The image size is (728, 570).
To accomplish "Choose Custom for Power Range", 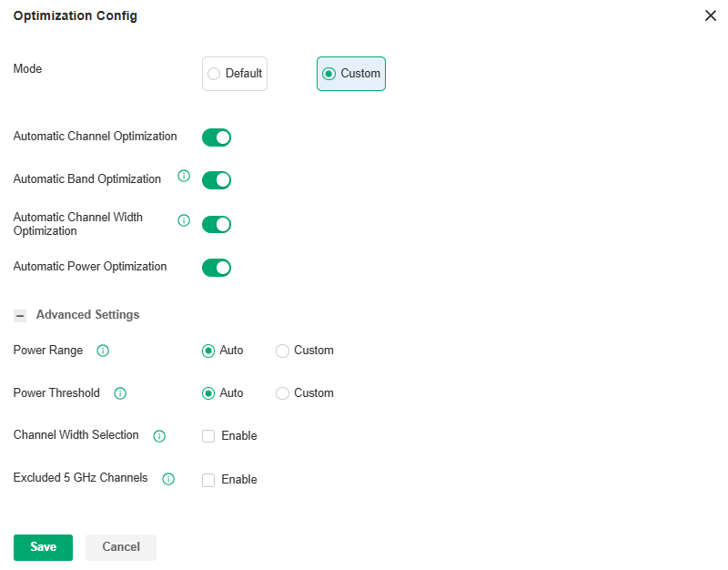I will [282, 351].
